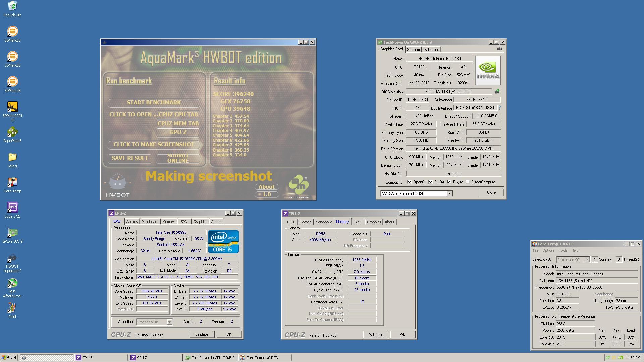The width and height of the screenshot is (644, 362).
Task: Open the File menu in Core Temp
Action: click(536, 250)
